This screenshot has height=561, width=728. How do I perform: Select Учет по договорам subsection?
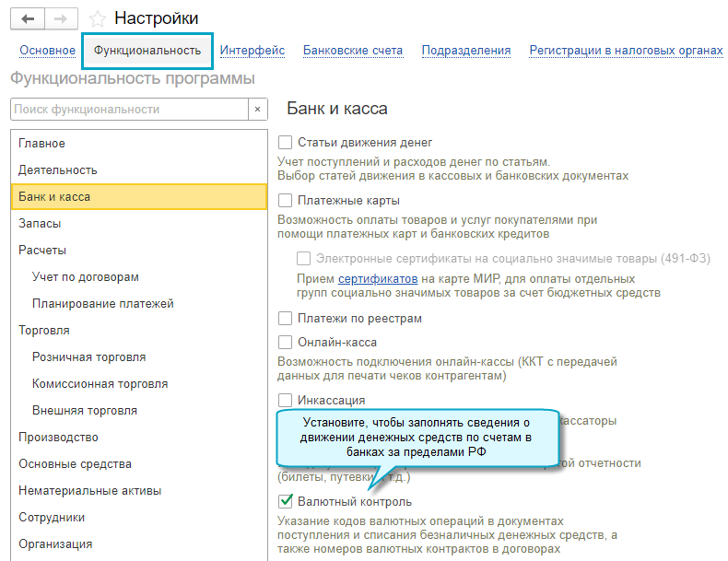(x=139, y=277)
